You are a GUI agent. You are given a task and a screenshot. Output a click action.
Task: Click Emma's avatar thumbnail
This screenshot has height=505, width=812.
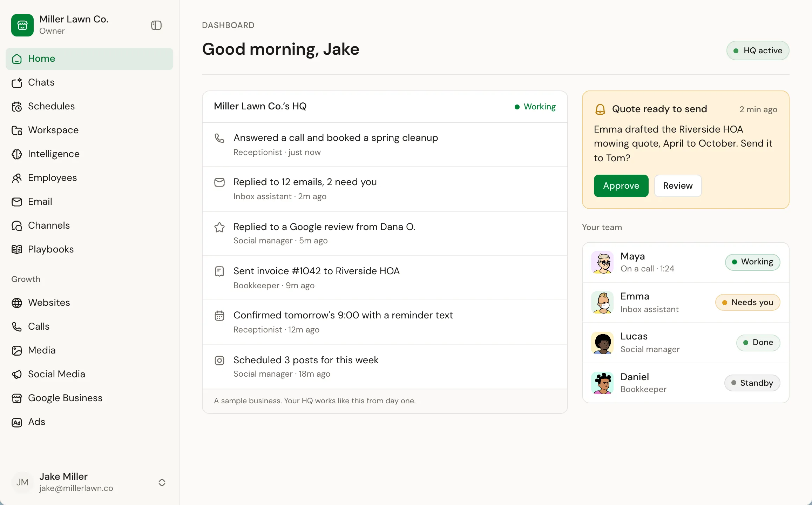(602, 302)
